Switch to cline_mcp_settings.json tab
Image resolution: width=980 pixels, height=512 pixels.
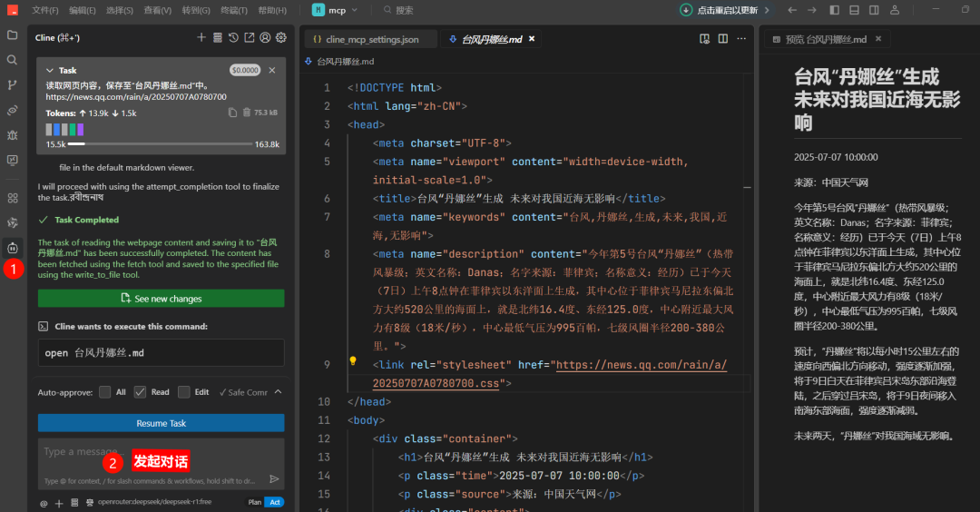[371, 40]
